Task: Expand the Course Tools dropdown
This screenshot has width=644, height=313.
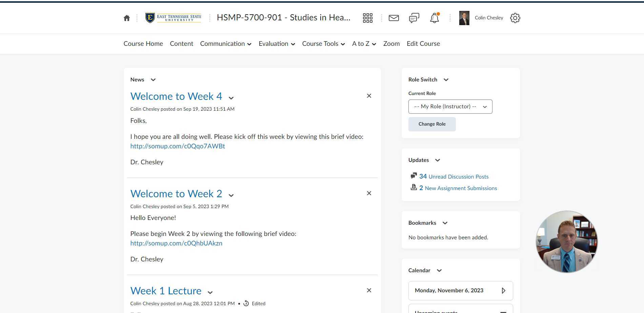Action: coord(323,43)
